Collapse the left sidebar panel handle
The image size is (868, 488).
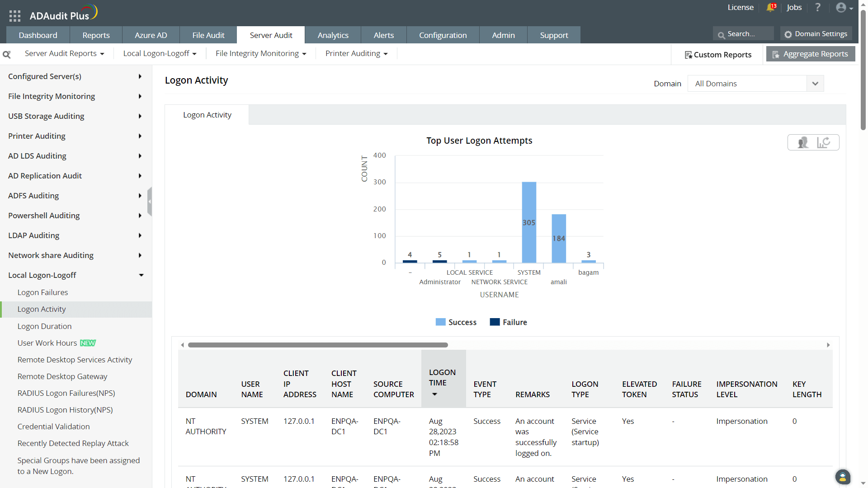click(x=150, y=202)
